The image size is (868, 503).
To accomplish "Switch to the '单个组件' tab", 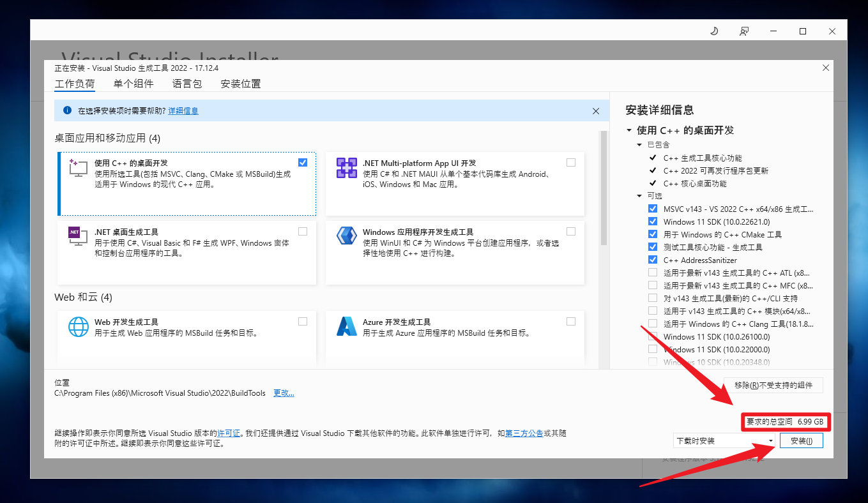I will [133, 84].
